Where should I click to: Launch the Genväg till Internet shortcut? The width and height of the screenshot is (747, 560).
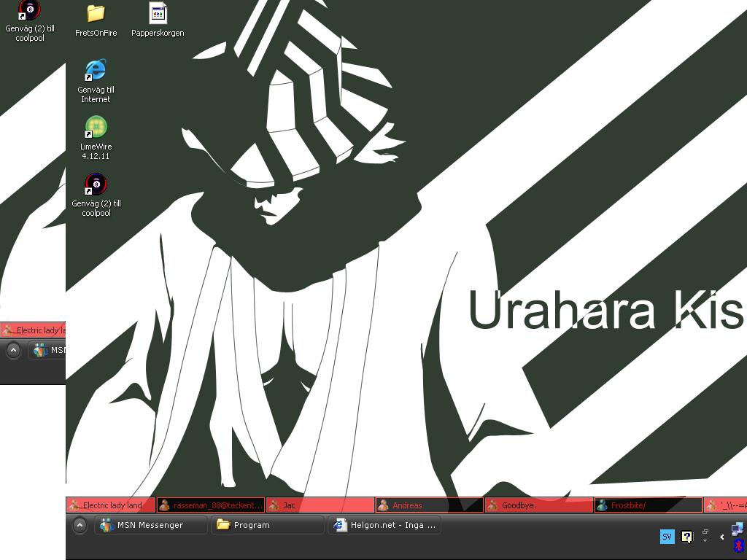[x=96, y=82]
